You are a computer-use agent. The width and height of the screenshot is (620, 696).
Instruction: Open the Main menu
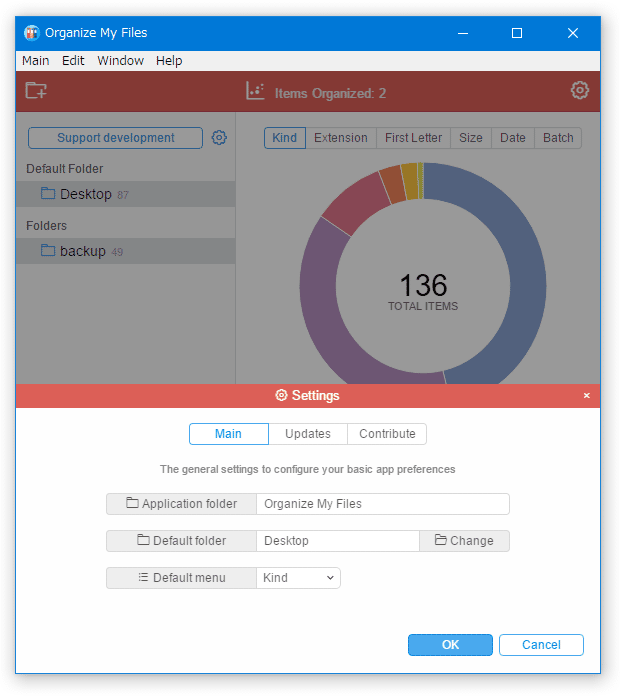coord(36,60)
